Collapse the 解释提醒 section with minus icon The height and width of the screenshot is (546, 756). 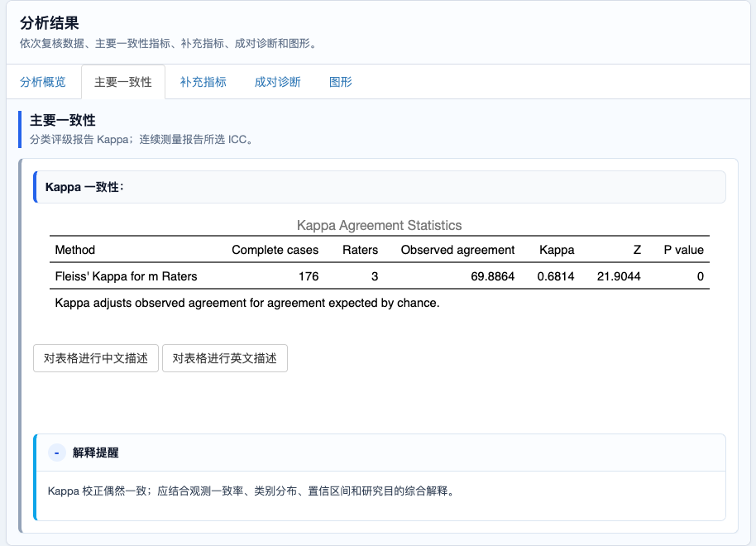(57, 453)
